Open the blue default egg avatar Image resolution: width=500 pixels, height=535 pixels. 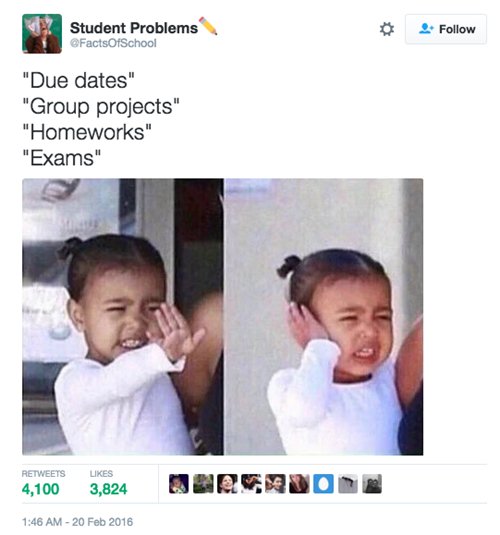pos(324,483)
